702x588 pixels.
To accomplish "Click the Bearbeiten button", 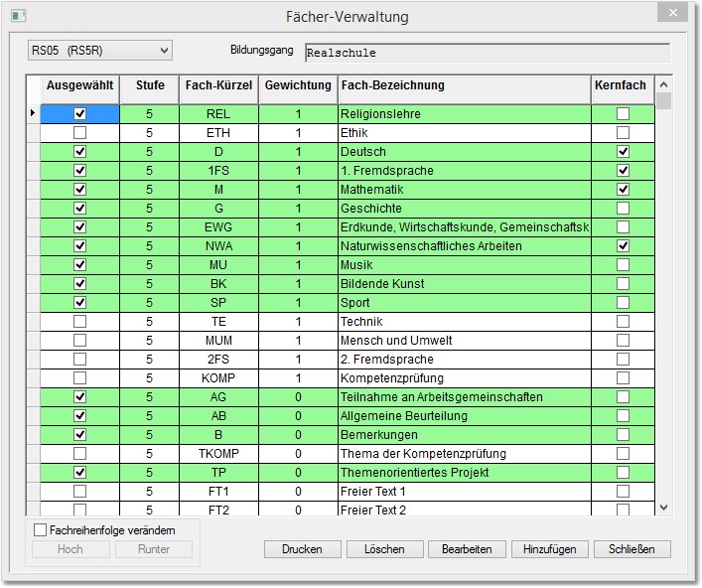I will (x=467, y=549).
